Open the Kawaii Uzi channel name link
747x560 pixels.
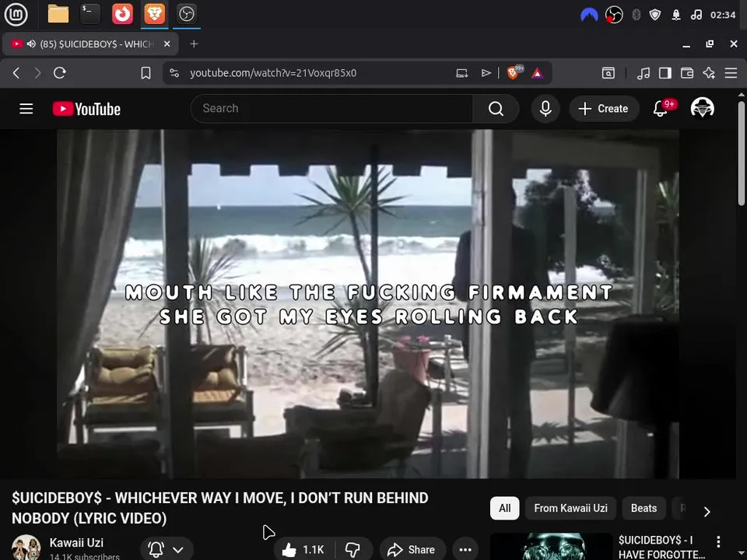76,542
